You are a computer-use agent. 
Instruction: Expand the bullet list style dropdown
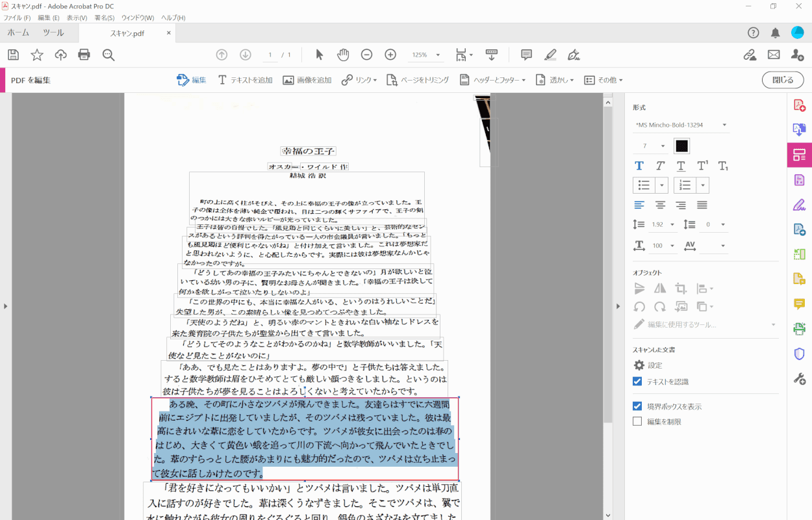coord(662,185)
